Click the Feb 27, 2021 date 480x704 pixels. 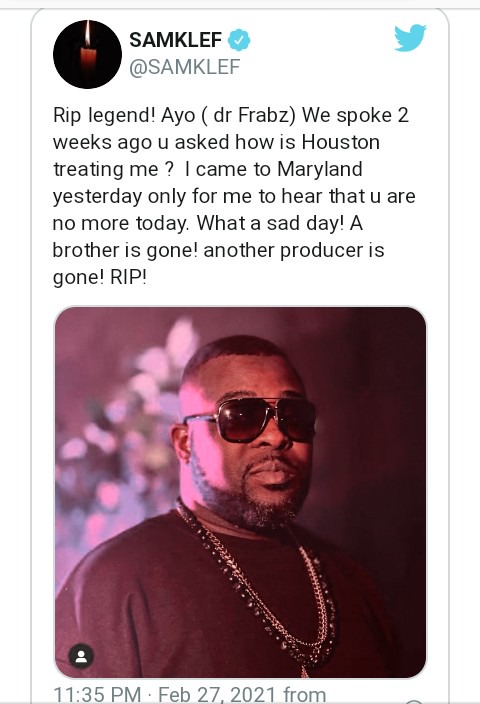click(x=217, y=694)
